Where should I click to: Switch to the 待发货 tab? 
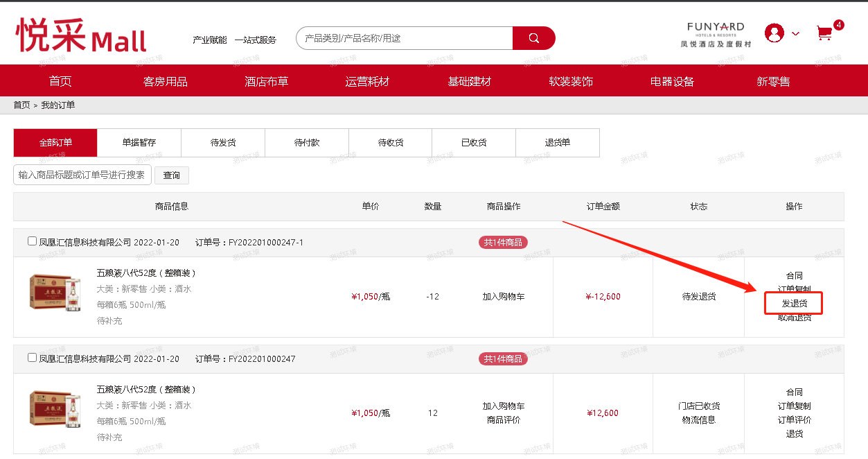223,143
